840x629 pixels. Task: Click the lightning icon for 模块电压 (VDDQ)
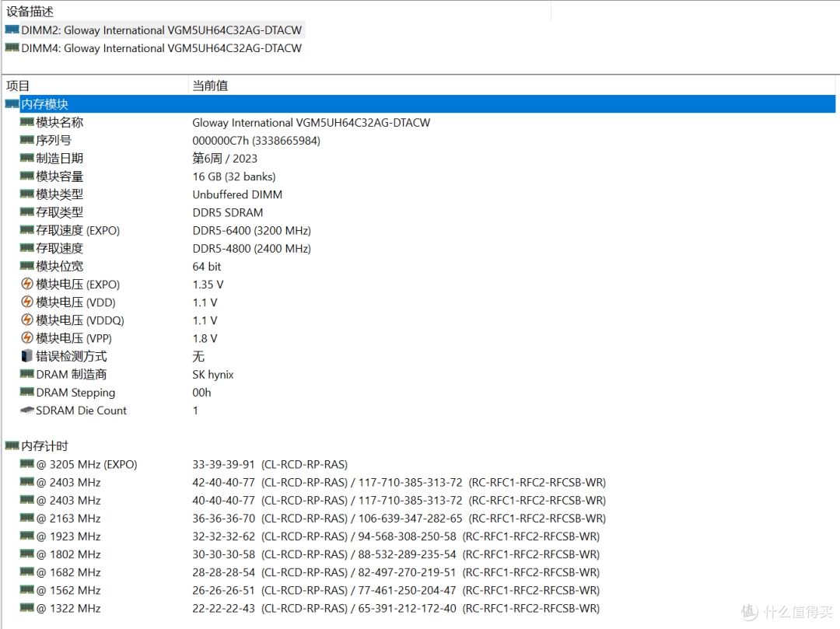point(26,320)
